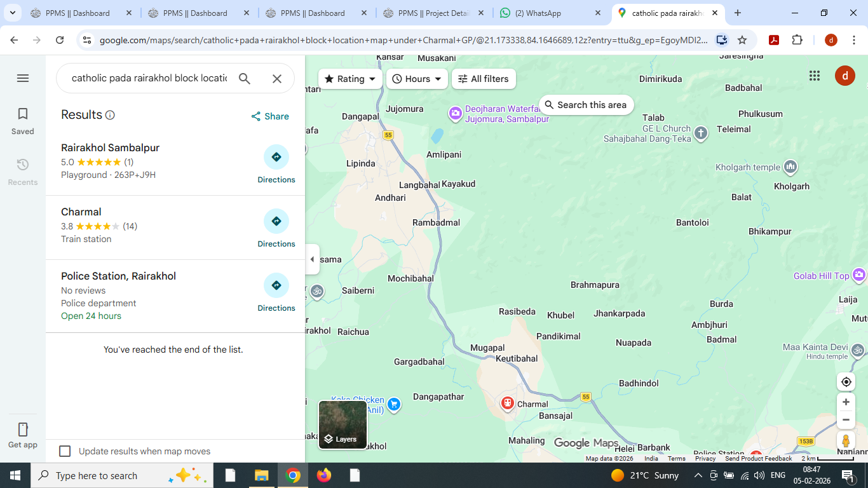This screenshot has height=488, width=868.
Task: Get directions to Rairakhol Sambalpur
Action: point(276,158)
